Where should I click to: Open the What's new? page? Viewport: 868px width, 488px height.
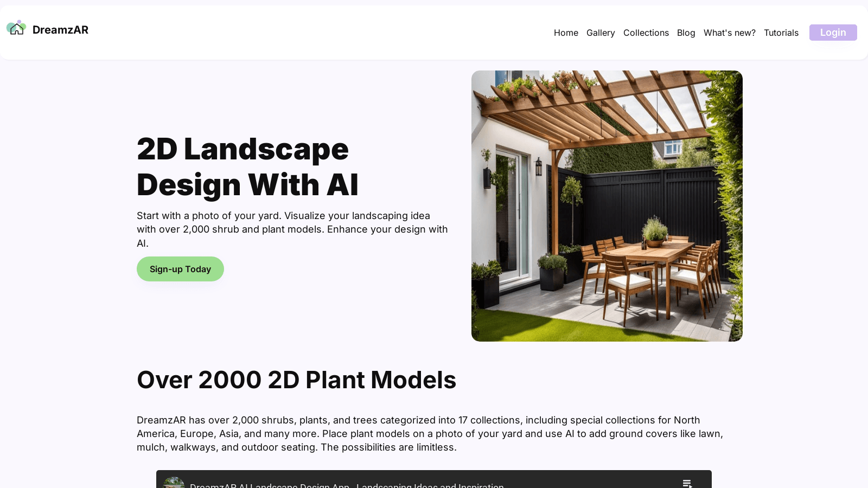coord(730,33)
